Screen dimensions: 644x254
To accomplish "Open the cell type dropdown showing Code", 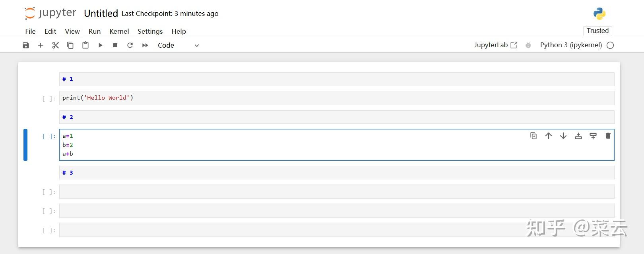I will (x=178, y=45).
